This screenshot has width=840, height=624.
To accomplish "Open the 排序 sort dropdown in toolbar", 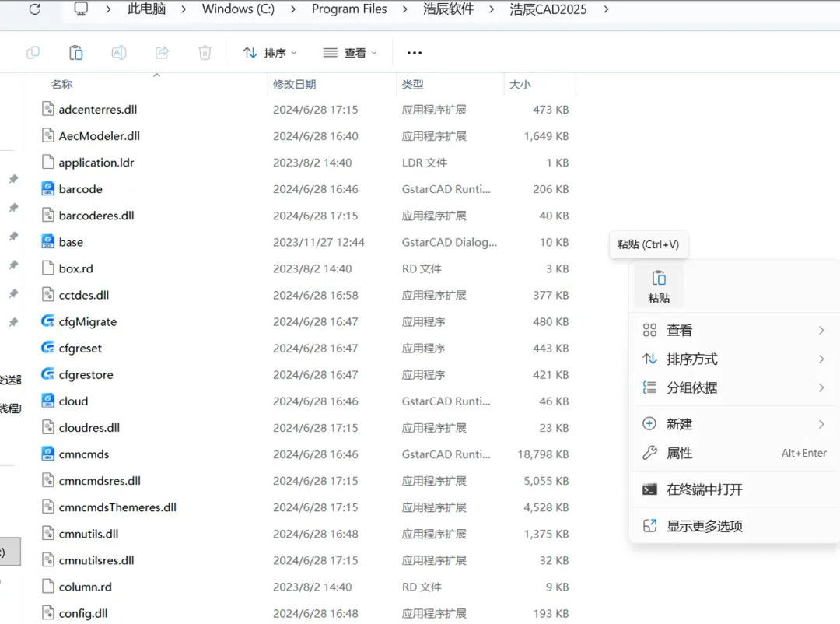I will click(269, 53).
